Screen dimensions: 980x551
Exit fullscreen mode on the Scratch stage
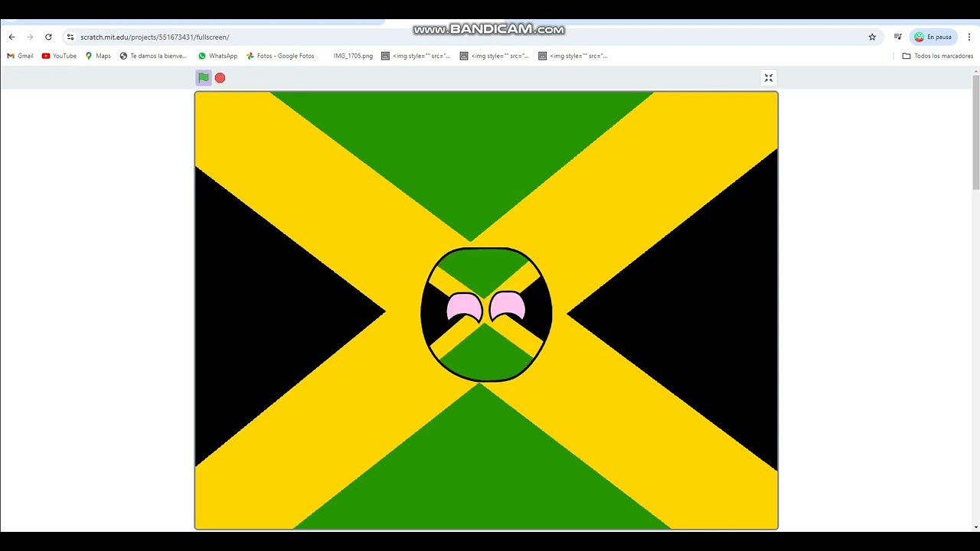769,77
